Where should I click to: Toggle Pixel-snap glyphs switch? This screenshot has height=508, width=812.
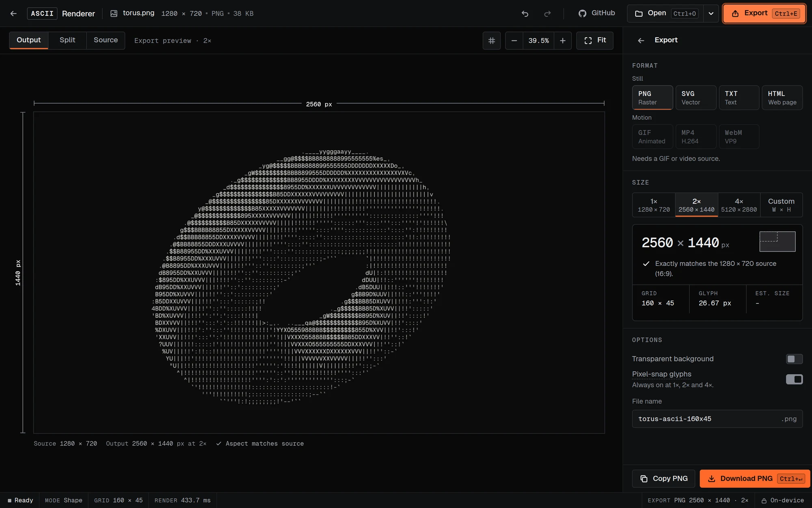[794, 379]
